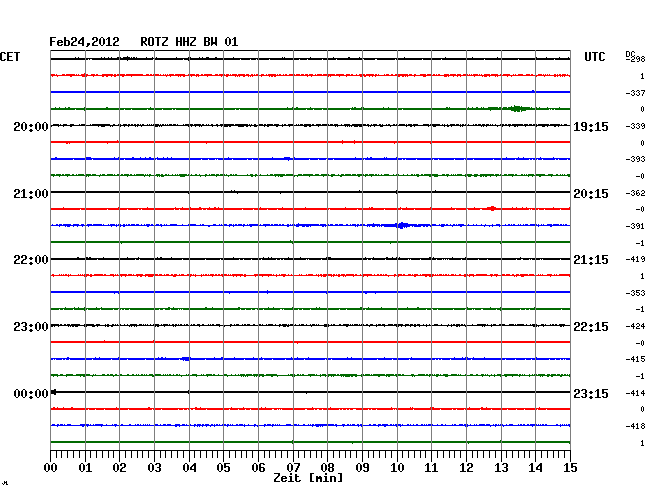Click the Zeit [min] axis title
This screenshot has width=650, height=494.
[x=308, y=478]
